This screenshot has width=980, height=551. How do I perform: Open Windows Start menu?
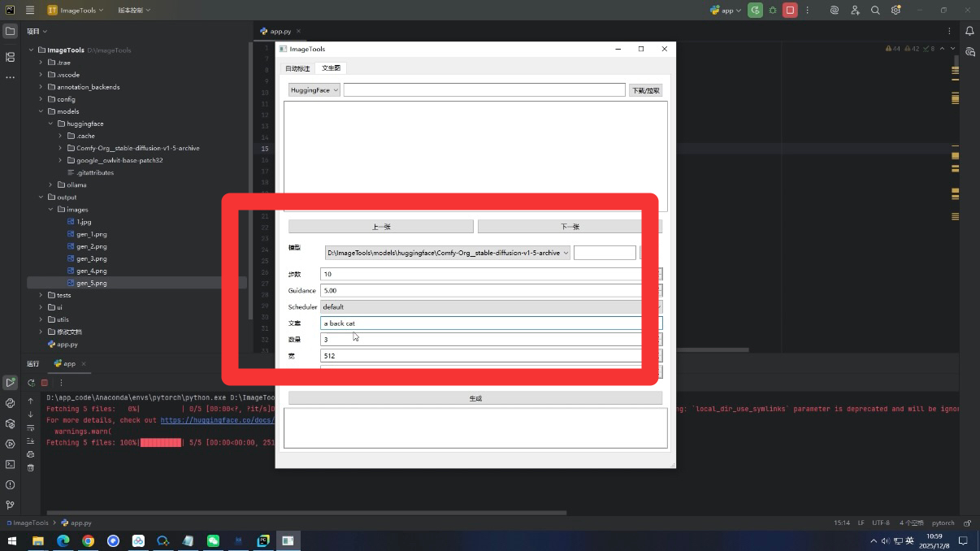(x=13, y=540)
